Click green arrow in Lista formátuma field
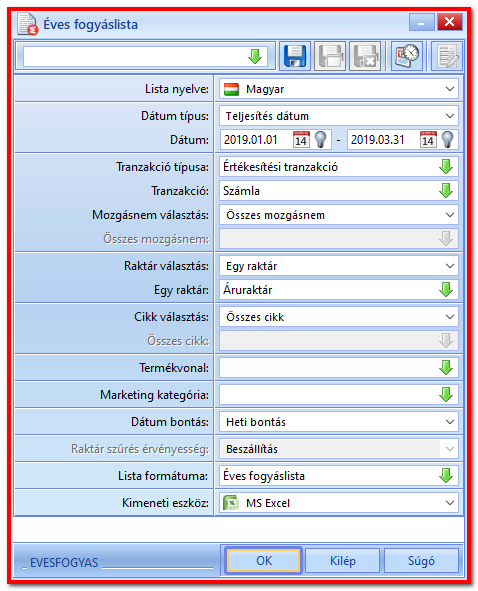The width and height of the screenshot is (478, 591). coord(446,476)
